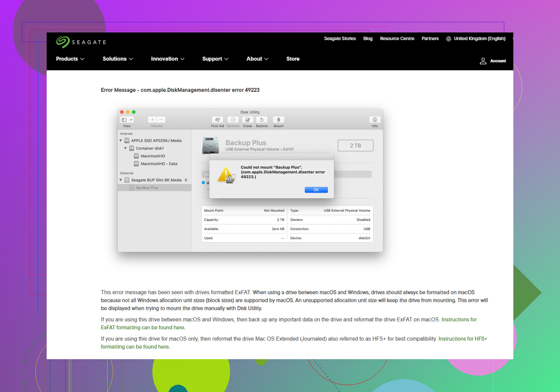Image resolution: width=560 pixels, height=392 pixels.
Task: Click the Mount toolbar icon
Action: click(279, 120)
